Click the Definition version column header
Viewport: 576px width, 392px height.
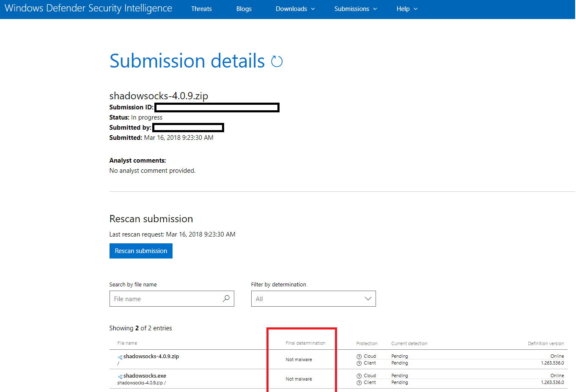click(x=546, y=343)
